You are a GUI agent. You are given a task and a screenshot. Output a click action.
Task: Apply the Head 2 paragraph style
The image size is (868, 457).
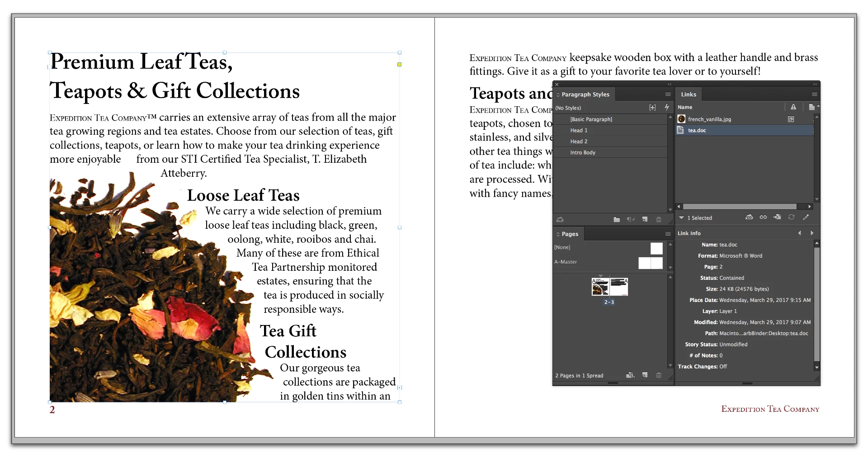pyautogui.click(x=610, y=141)
